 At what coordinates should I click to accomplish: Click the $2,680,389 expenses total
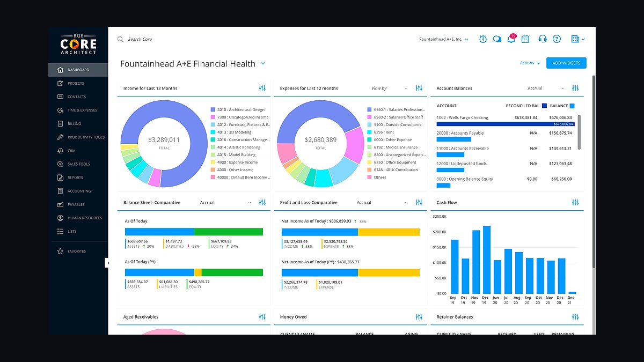pos(320,139)
